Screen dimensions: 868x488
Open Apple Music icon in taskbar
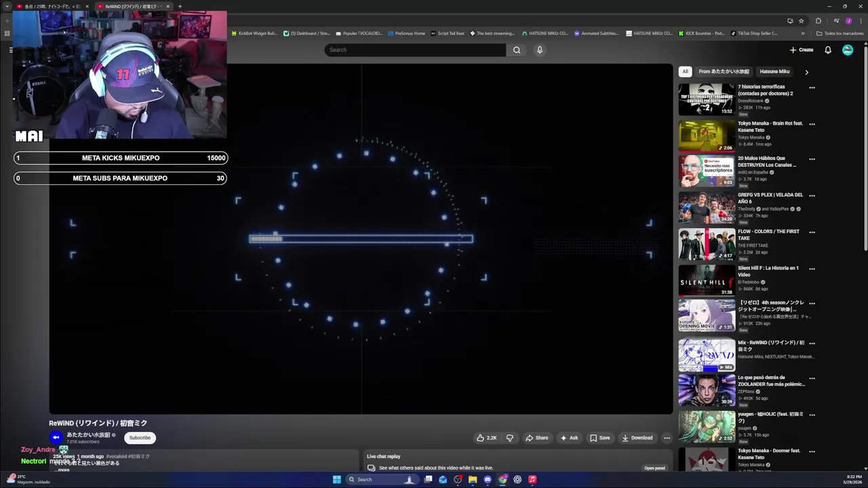[532, 479]
